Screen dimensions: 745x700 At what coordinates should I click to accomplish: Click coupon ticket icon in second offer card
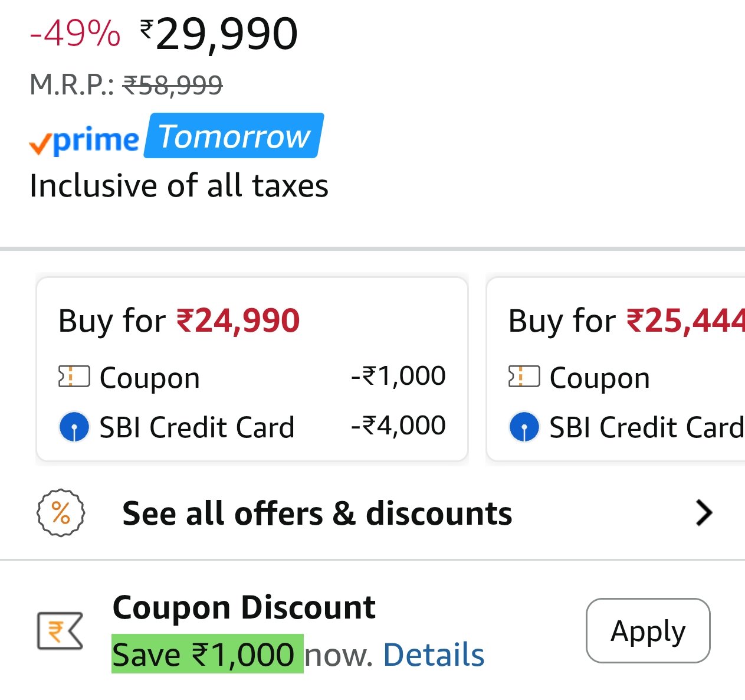click(x=524, y=377)
